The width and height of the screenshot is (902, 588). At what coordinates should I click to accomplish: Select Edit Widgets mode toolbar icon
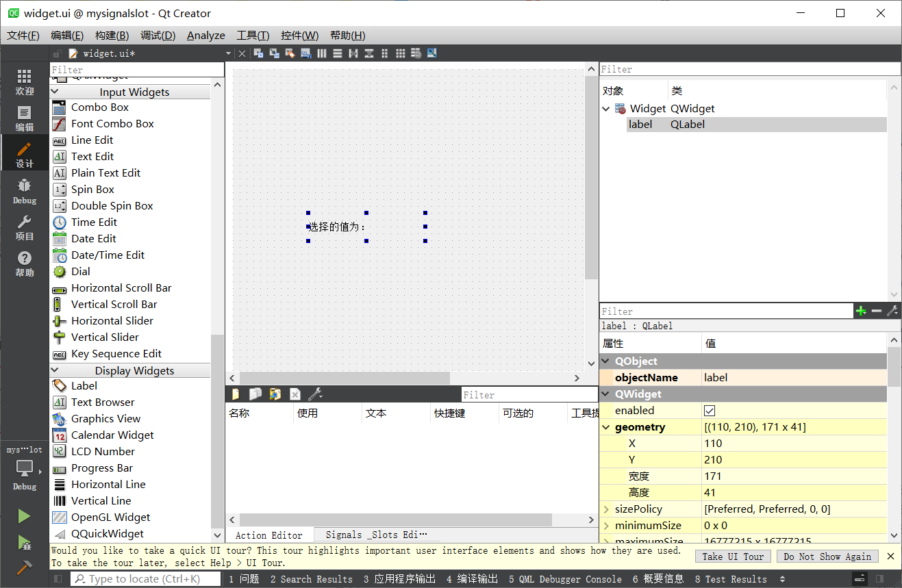258,53
